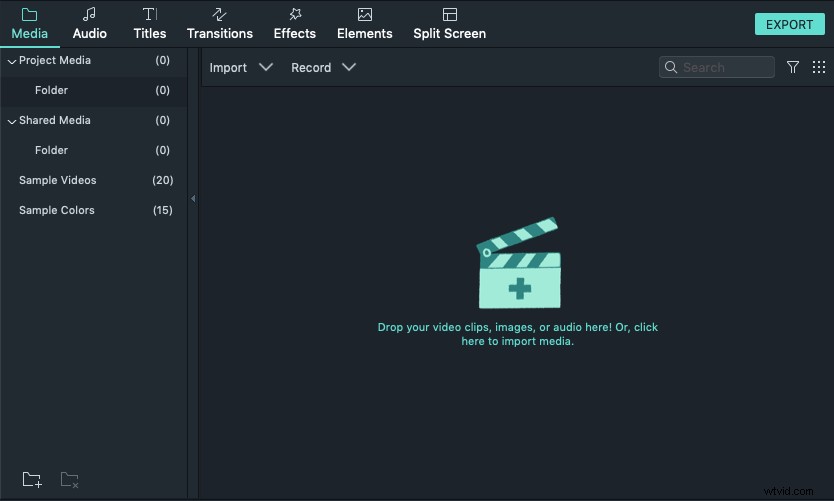Add a new folder via folder-plus icon
834x501 pixels.
pyautogui.click(x=32, y=480)
